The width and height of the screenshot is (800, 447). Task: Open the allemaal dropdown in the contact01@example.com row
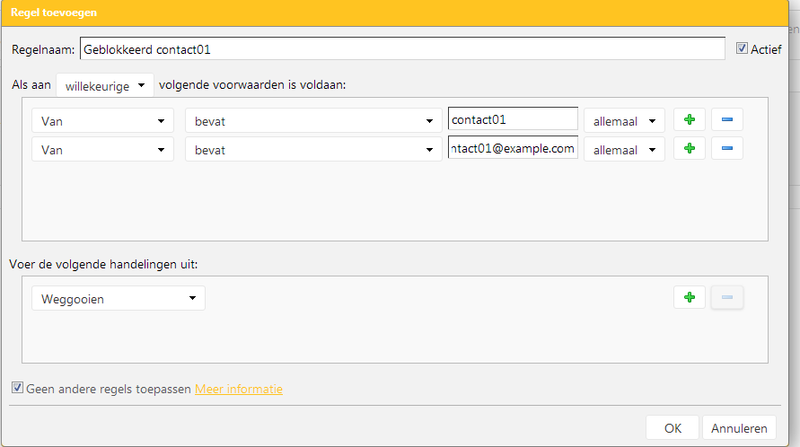point(624,150)
